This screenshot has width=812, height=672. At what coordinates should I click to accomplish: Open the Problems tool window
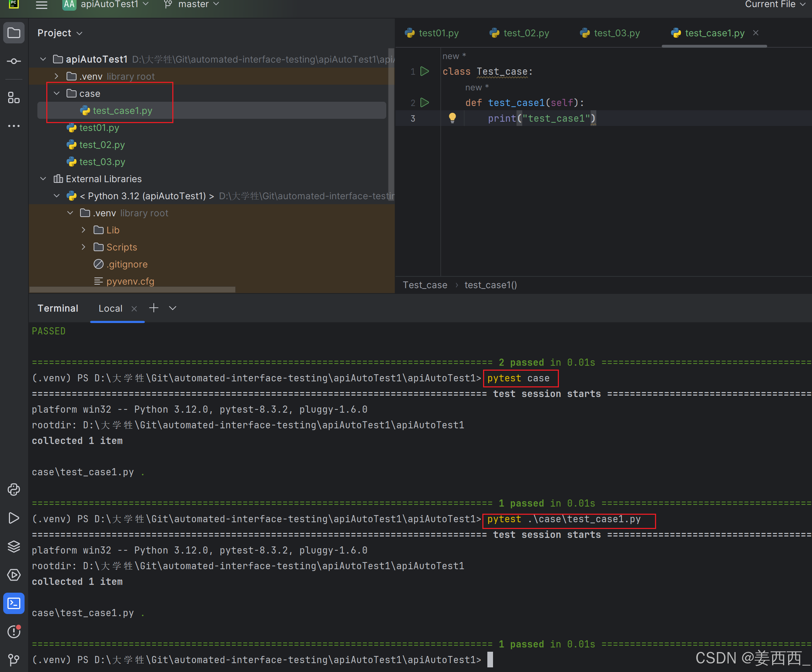[14, 632]
